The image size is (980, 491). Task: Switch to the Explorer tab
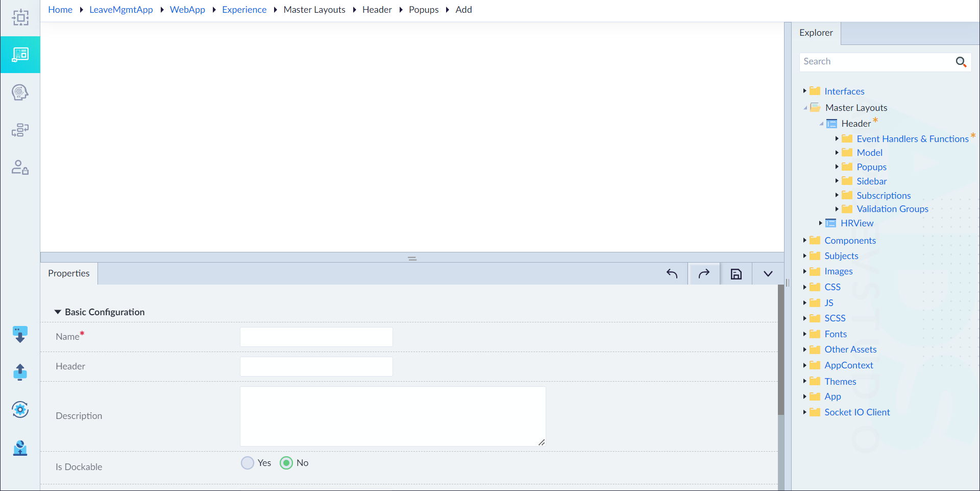pos(816,33)
